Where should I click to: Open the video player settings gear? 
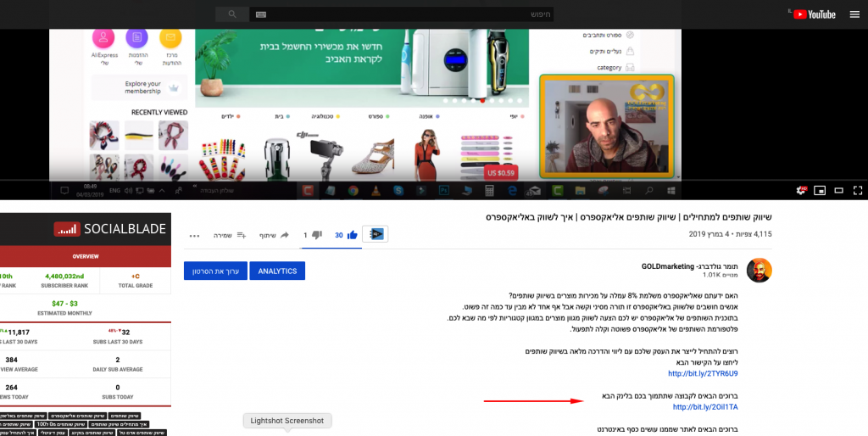pos(800,190)
